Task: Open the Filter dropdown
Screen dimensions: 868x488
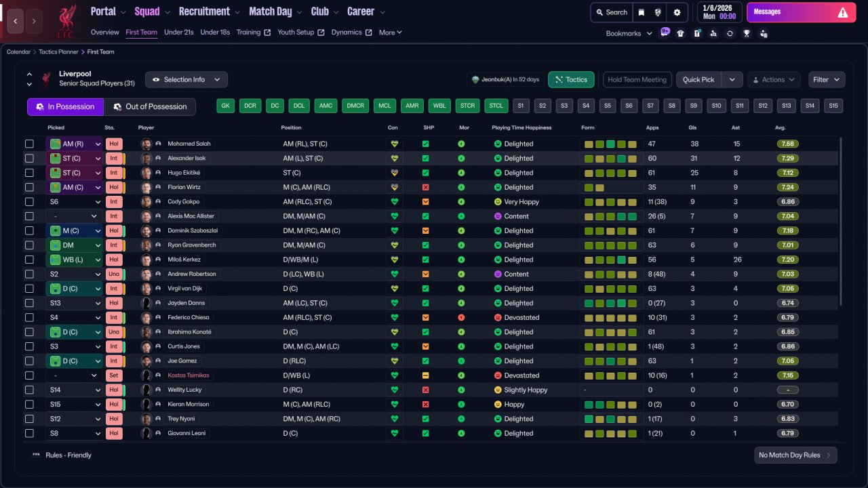Action: [827, 79]
